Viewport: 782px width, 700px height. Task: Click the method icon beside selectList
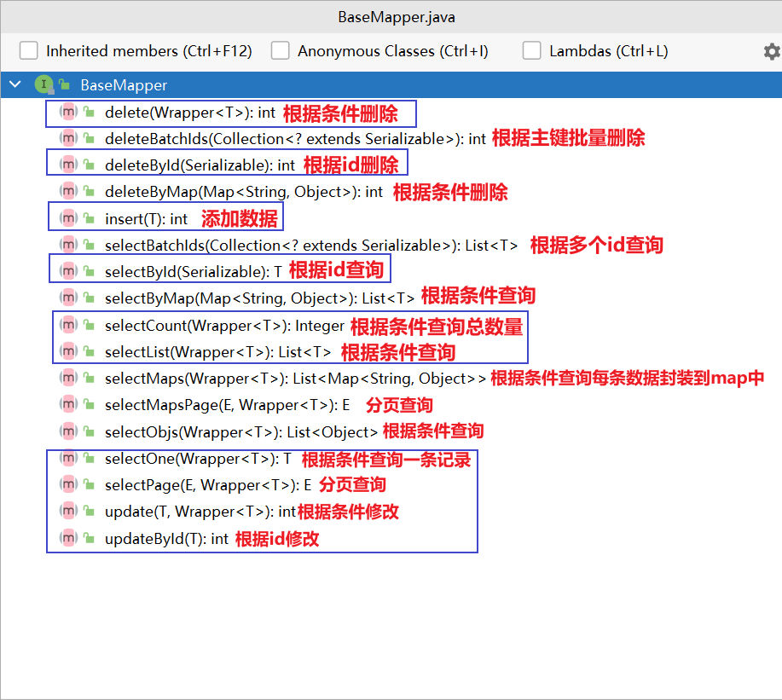pyautogui.click(x=68, y=351)
